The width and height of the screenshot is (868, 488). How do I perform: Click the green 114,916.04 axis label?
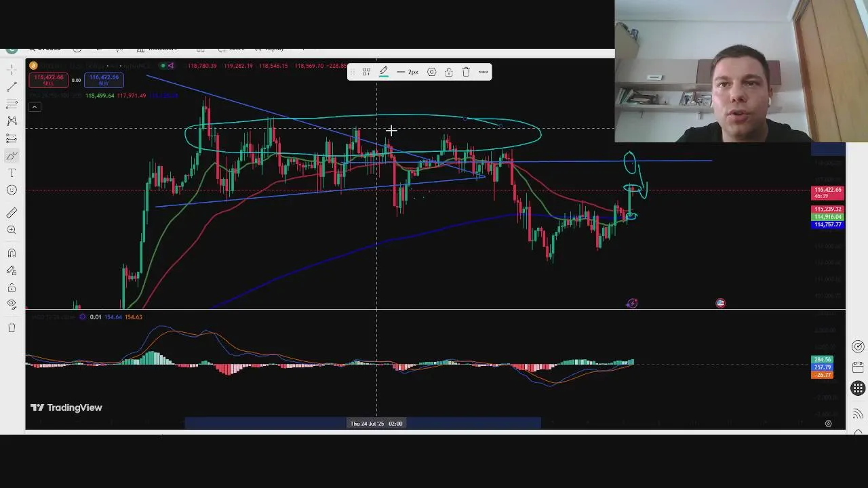click(x=827, y=217)
